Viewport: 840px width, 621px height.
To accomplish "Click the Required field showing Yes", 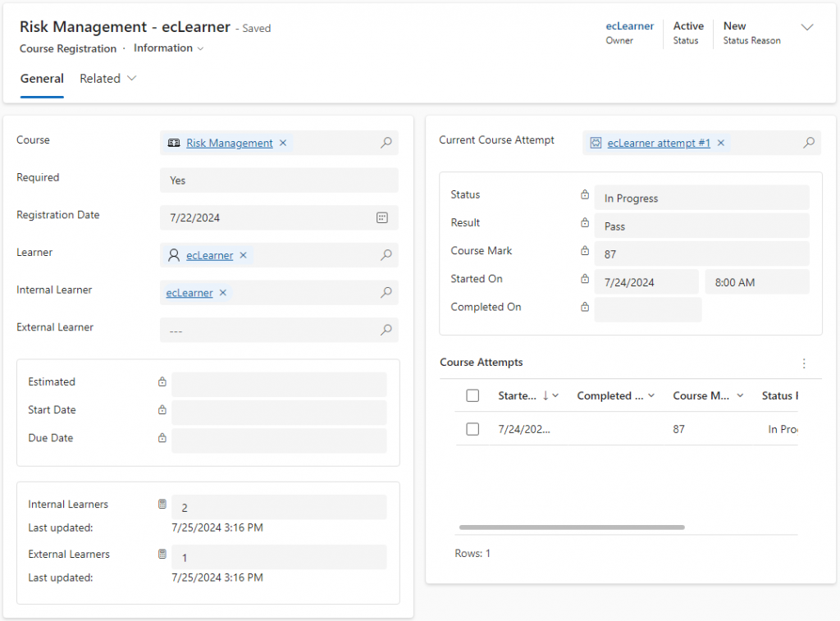I will pyautogui.click(x=279, y=180).
